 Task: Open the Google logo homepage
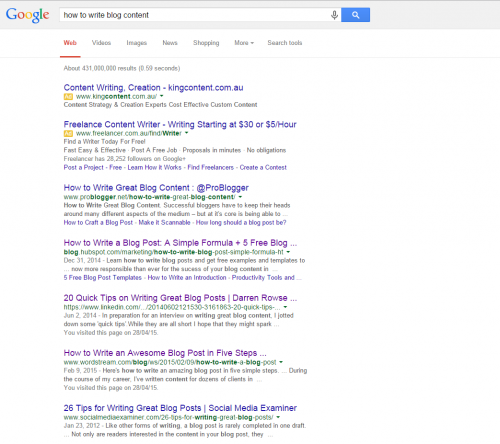pos(28,15)
